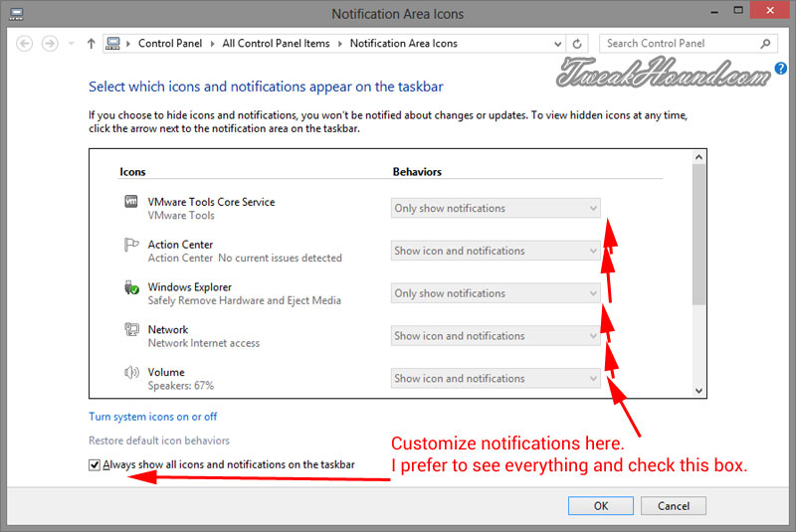This screenshot has height=532, width=796.
Task: Click the Cancel button
Action: point(674,506)
